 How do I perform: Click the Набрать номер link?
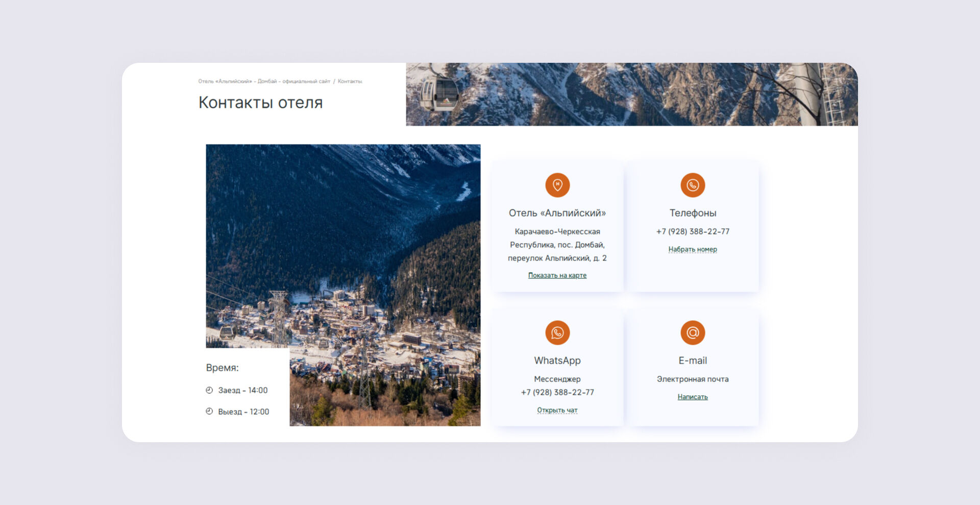(693, 249)
